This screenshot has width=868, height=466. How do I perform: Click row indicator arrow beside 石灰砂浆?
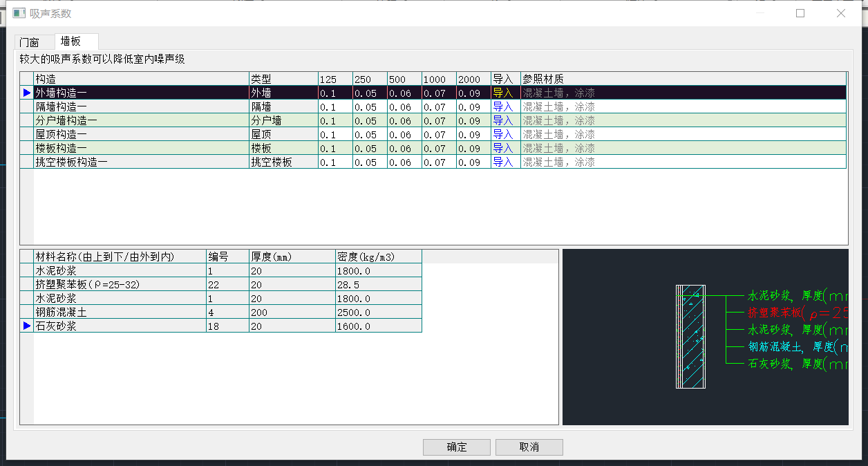click(x=27, y=326)
